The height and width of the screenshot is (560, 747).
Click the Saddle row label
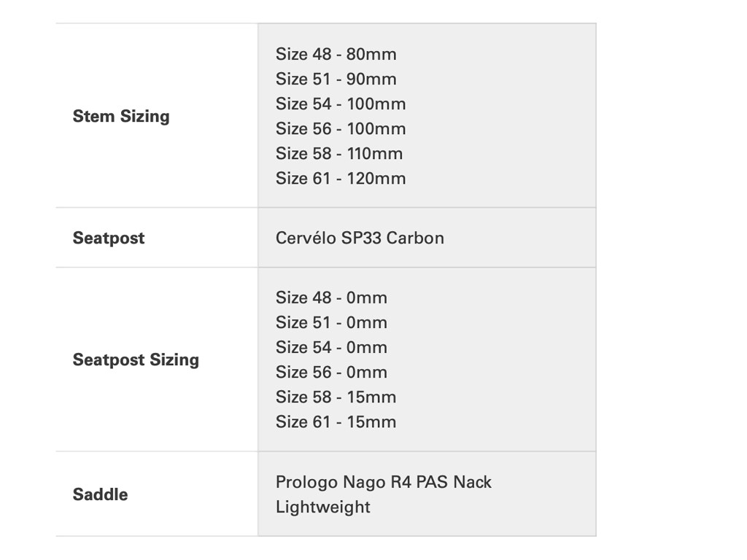tap(100, 495)
